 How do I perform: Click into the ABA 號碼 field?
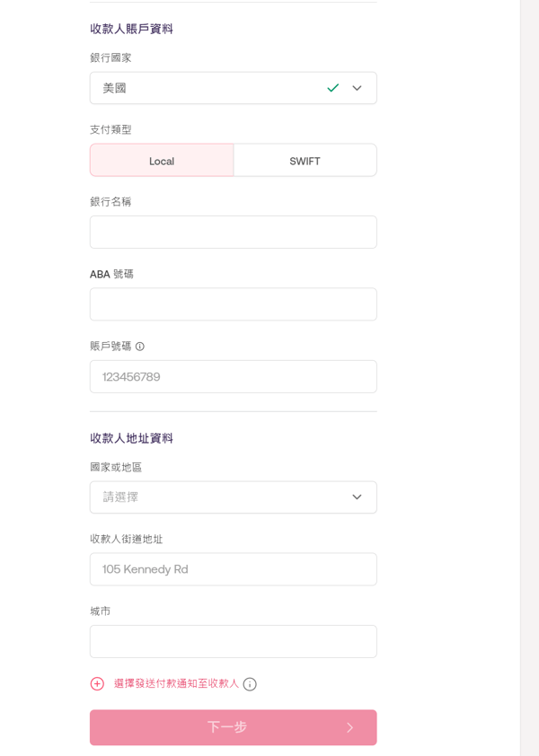pyautogui.click(x=233, y=304)
